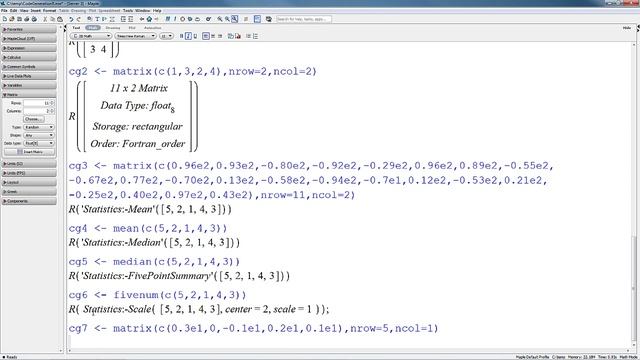Viewport: 640px width, 360px height.
Task: Click the highlight color swatch icon
Action: click(x=238, y=36)
